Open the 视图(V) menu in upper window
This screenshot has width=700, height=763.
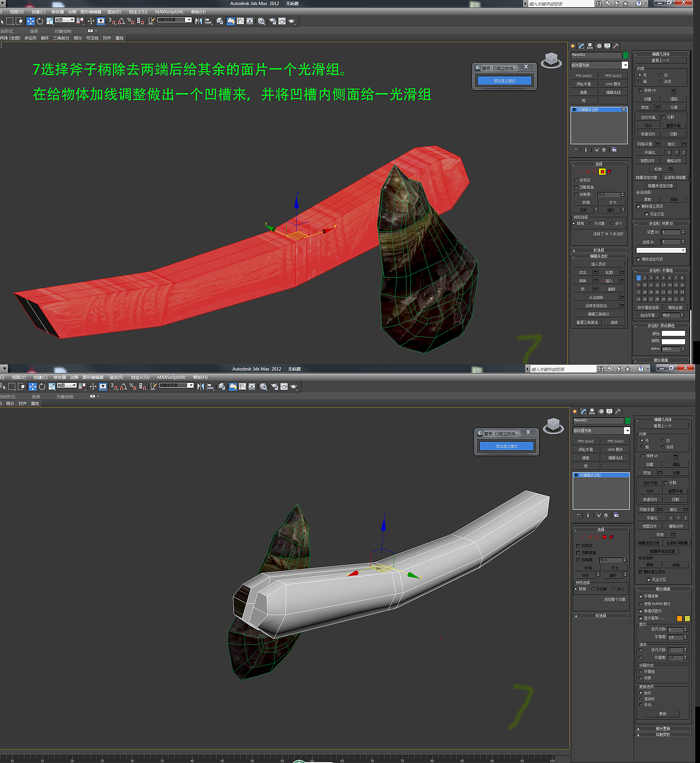coord(16,11)
